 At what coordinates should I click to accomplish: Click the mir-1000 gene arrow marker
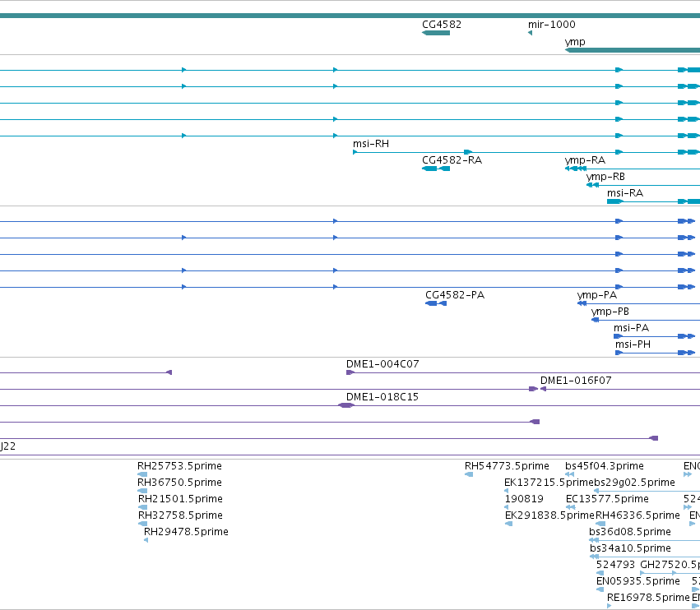coord(530,33)
